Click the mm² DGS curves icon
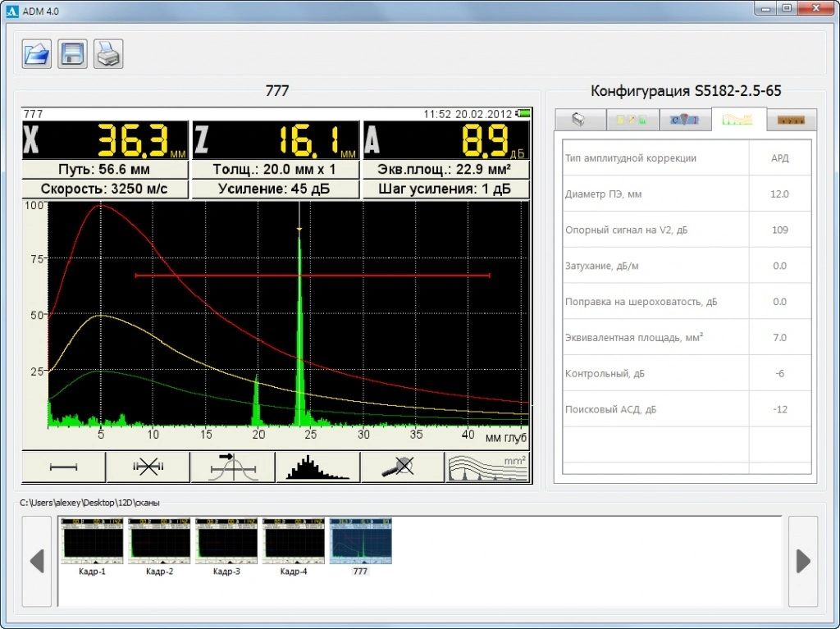This screenshot has height=629, width=840. tap(487, 467)
